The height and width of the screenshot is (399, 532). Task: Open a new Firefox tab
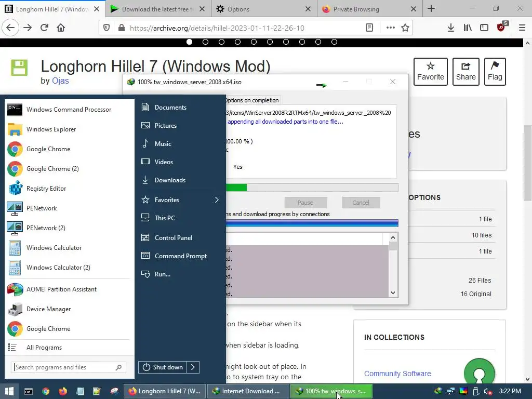click(x=431, y=8)
